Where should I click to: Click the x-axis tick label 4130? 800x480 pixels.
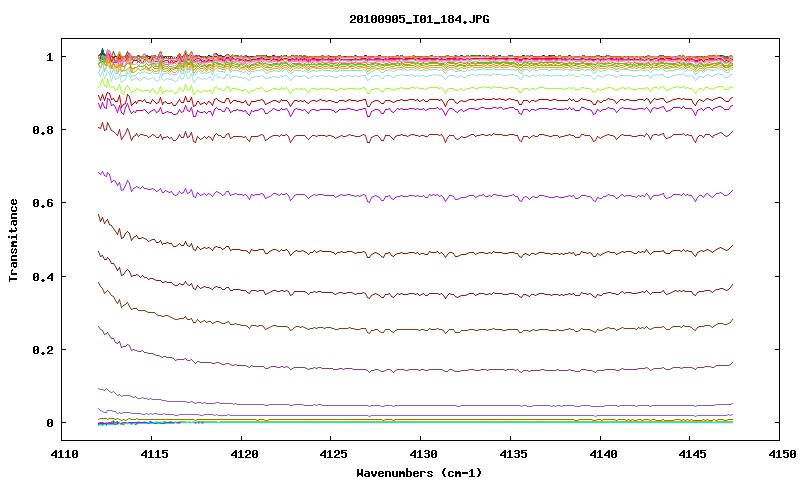pos(423,454)
